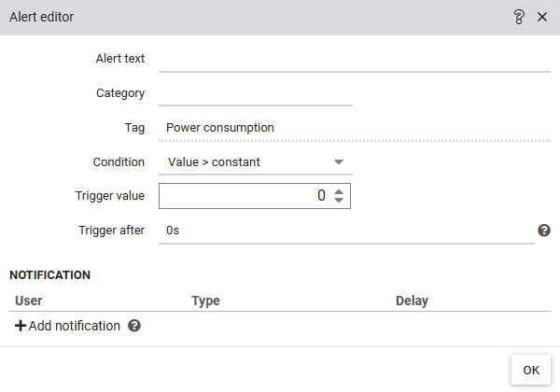Confirm with the OK button

click(x=531, y=370)
